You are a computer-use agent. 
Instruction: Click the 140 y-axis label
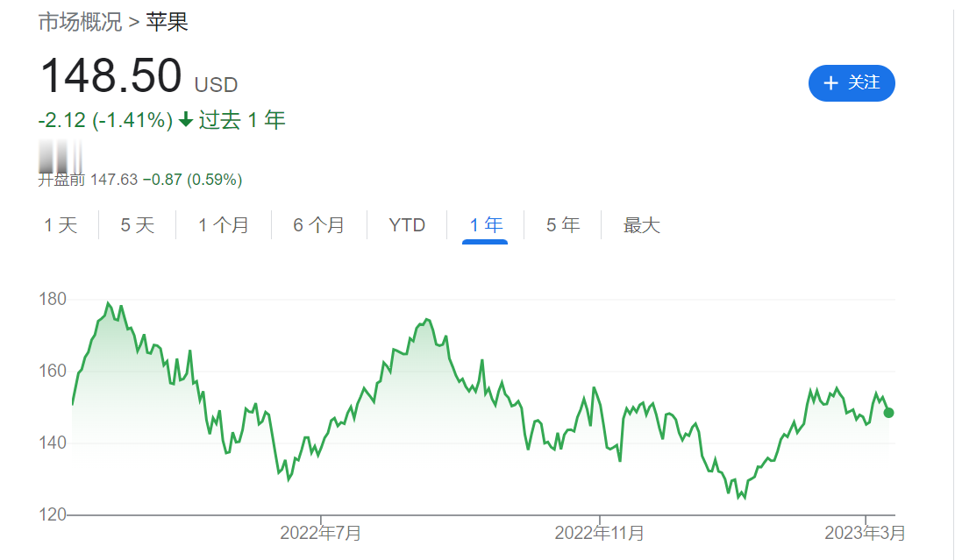point(53,443)
